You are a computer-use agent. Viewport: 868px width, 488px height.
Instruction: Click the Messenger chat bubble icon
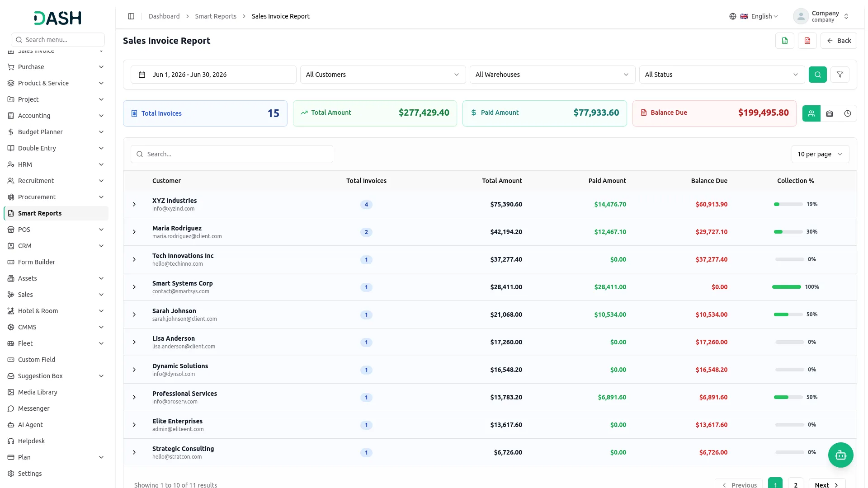pos(11,408)
